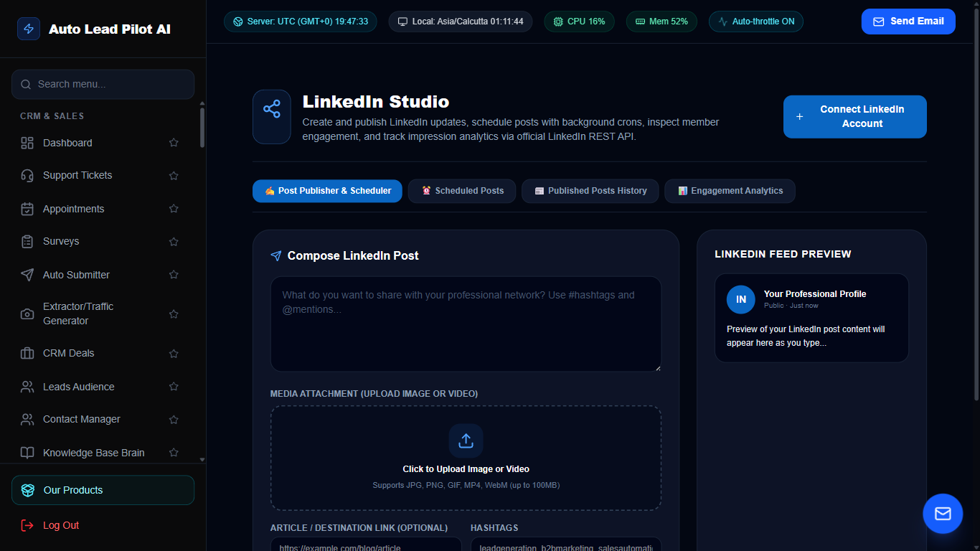980x551 pixels.
Task: Click the Contact Manager people icon
Action: (27, 420)
